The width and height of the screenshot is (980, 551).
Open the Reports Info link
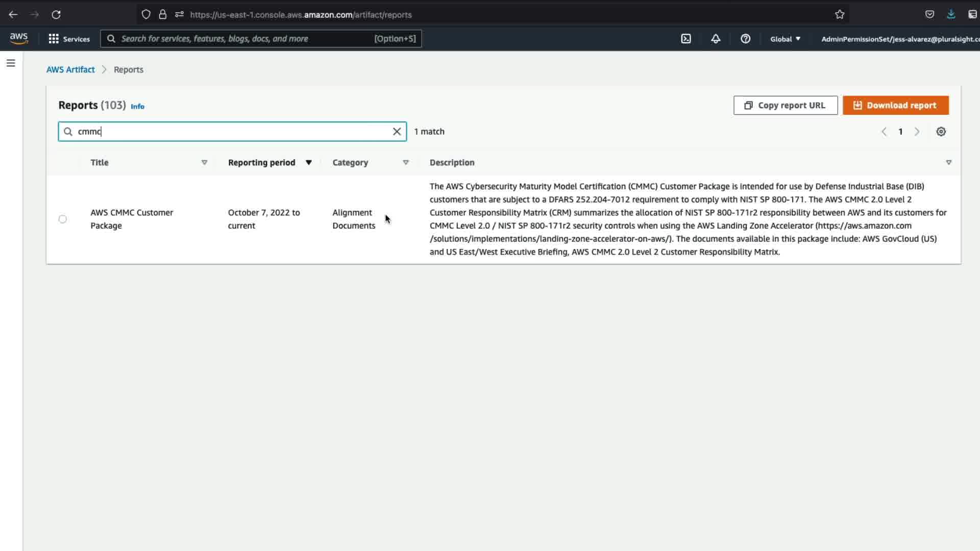(137, 107)
